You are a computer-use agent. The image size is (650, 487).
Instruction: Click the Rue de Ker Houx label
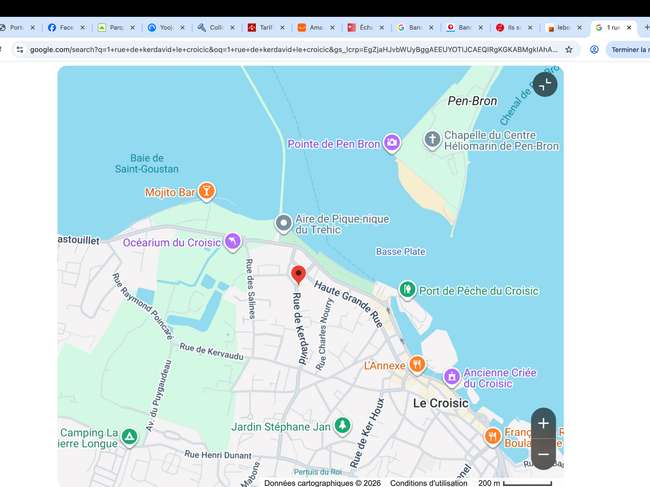367,433
